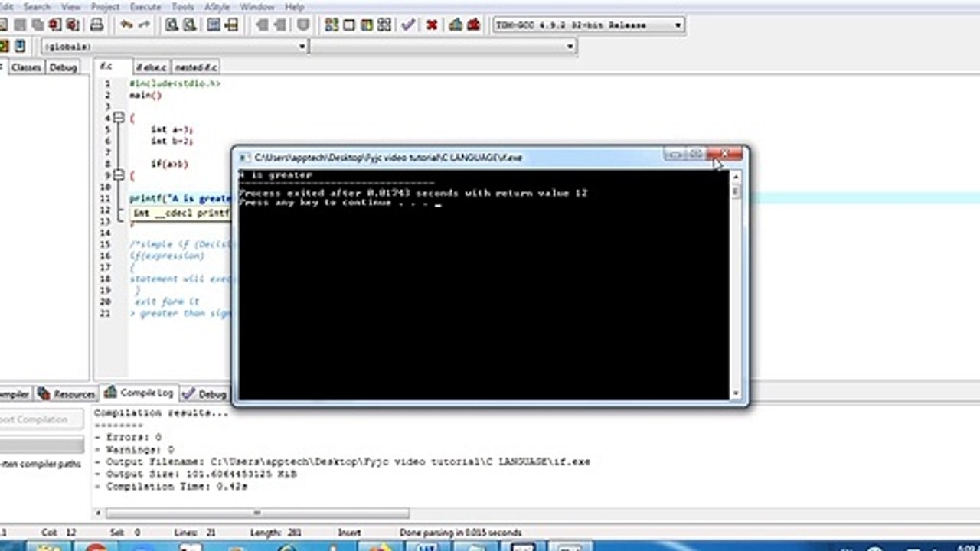Click the Compile toolbar icon
Viewport: 980px width, 551px height.
pyautogui.click(x=332, y=25)
